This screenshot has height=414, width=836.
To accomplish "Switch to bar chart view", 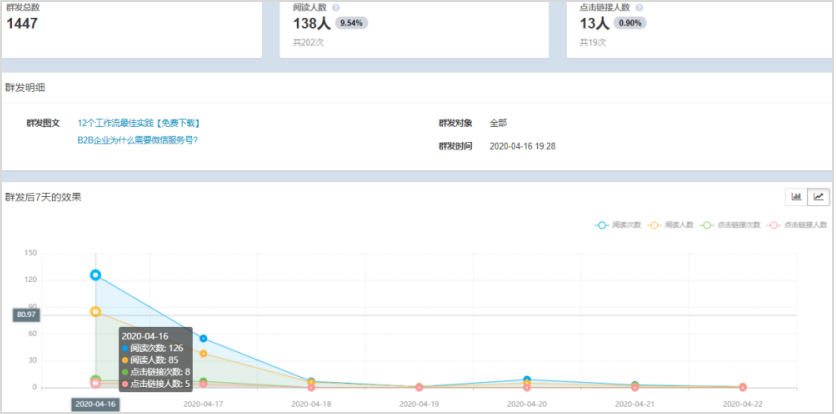I will [x=797, y=197].
